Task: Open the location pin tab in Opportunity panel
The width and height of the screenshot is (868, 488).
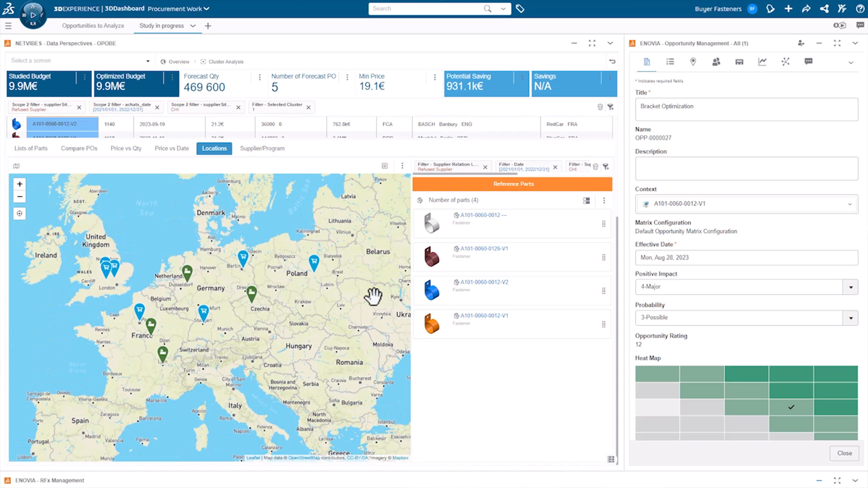Action: 693,61
